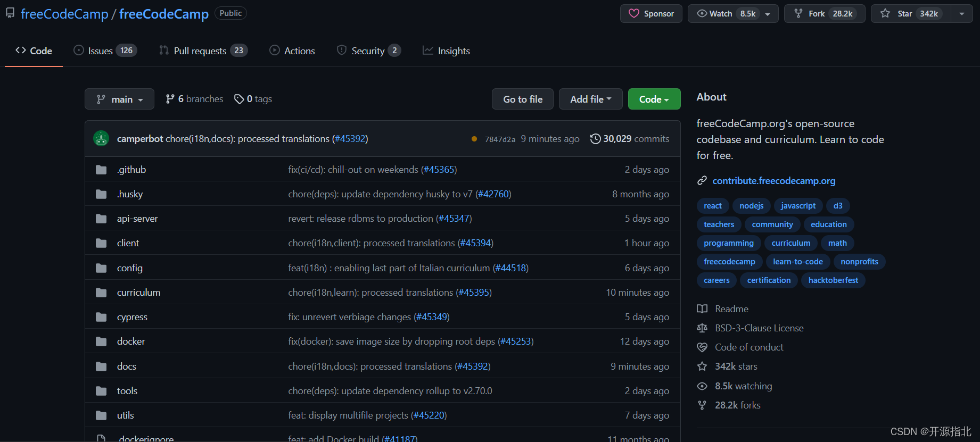Image resolution: width=980 pixels, height=442 pixels.
Task: Click the fork icon beside 28.2k forks
Action: [702, 405]
